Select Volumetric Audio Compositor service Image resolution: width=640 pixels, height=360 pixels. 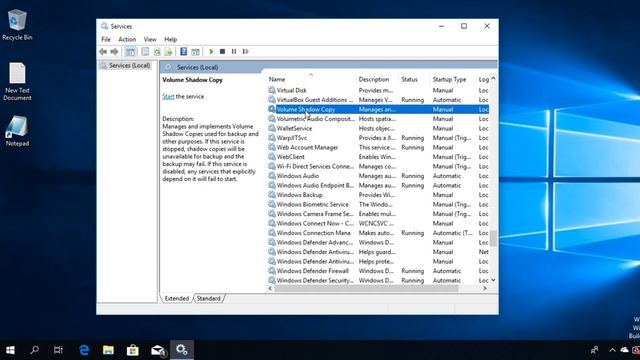coord(378,119)
